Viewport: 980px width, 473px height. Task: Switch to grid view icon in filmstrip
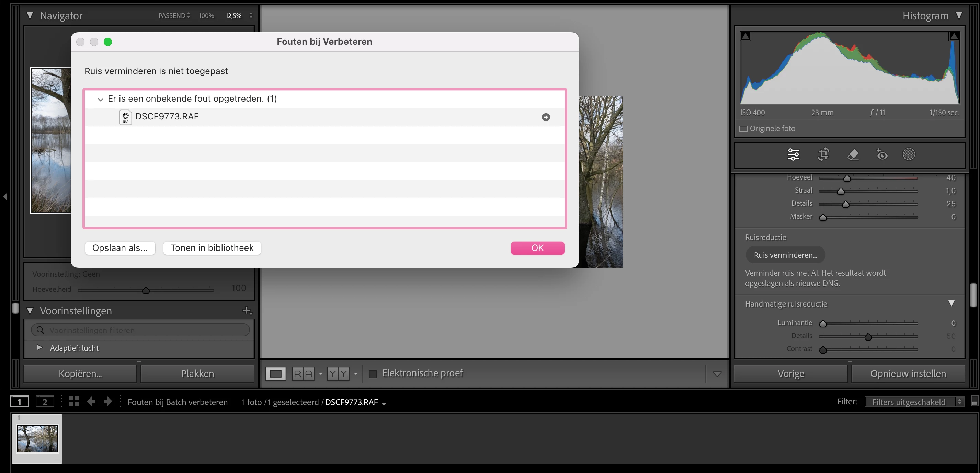coord(74,402)
